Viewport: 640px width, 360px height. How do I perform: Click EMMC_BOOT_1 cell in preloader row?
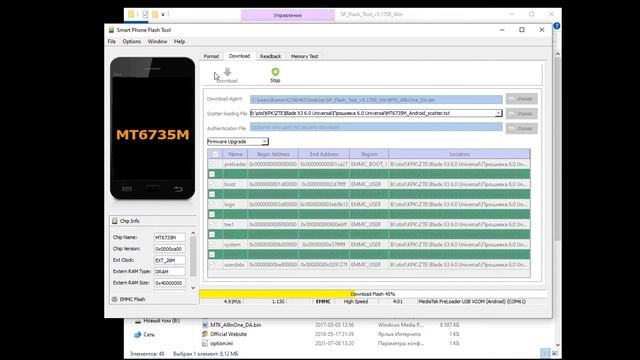coord(369,164)
